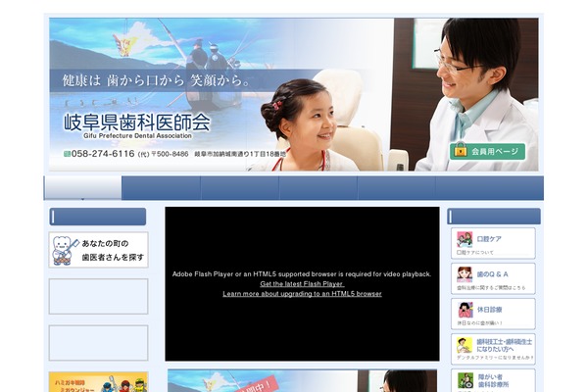The width and height of the screenshot is (588, 392).
Task: Click 'Learn more about upgrading to an HTML5 browser'
Action: point(302,294)
